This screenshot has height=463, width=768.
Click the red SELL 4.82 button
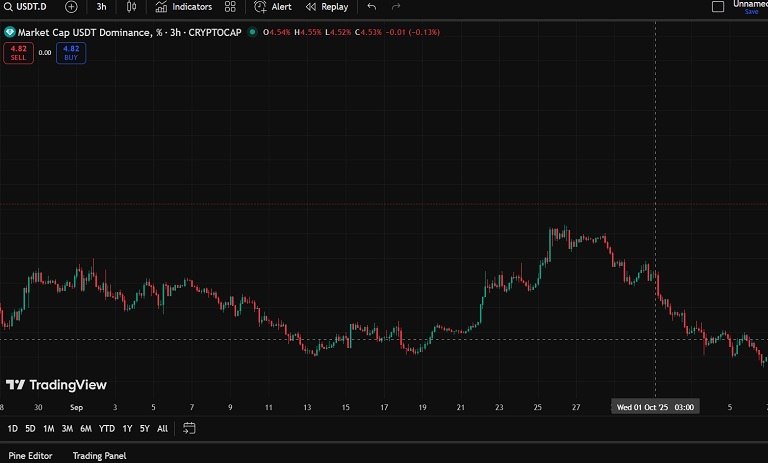tap(18, 53)
